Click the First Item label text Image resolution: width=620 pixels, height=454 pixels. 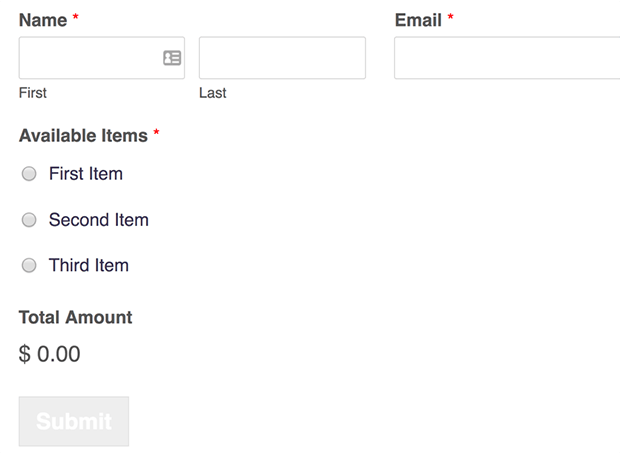click(86, 174)
